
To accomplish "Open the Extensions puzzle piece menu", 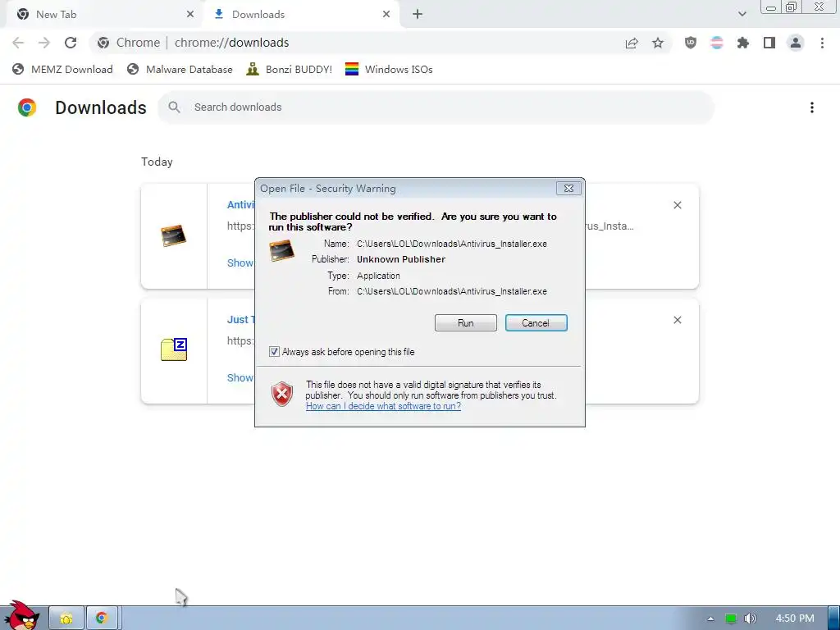I will pos(743,43).
